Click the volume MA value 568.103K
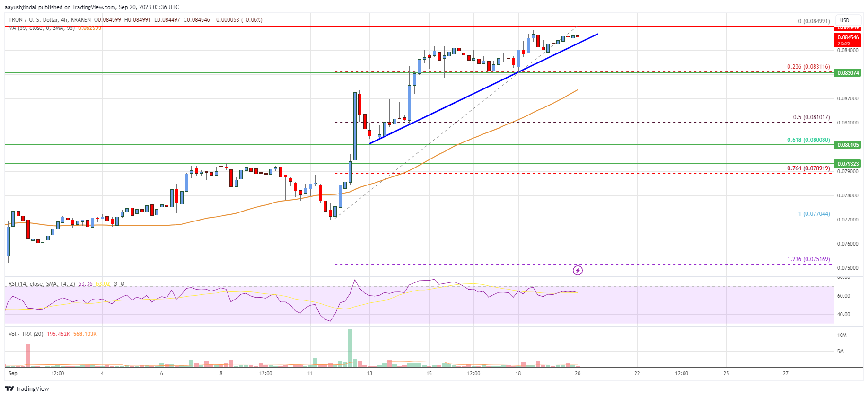The image size is (868, 397). pos(85,334)
